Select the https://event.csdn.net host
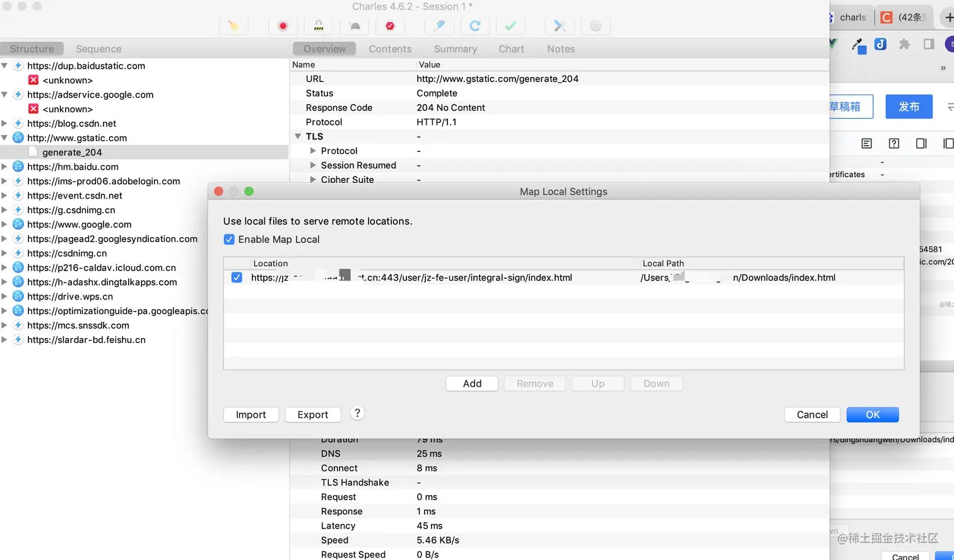Screen dimensions: 954x560 tap(74, 195)
